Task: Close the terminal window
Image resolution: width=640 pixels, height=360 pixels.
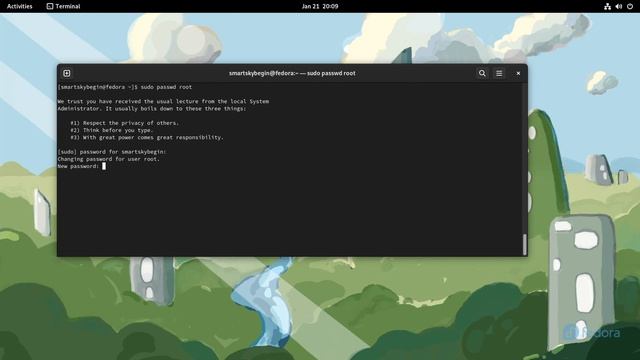Action: 518,73
